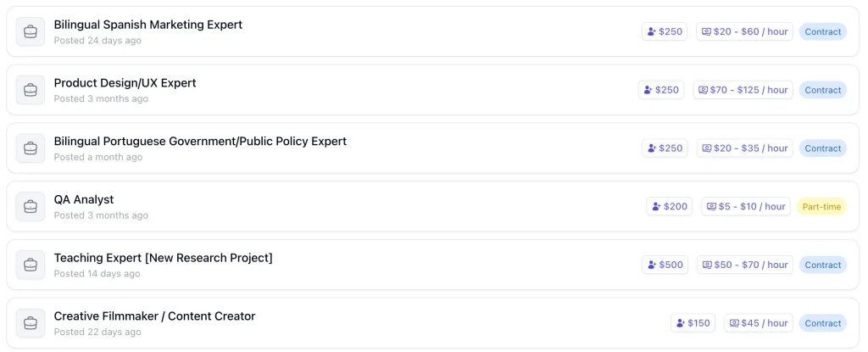Click Contract tag on Teaching Expert row
This screenshot has width=868, height=352.
[x=822, y=265]
